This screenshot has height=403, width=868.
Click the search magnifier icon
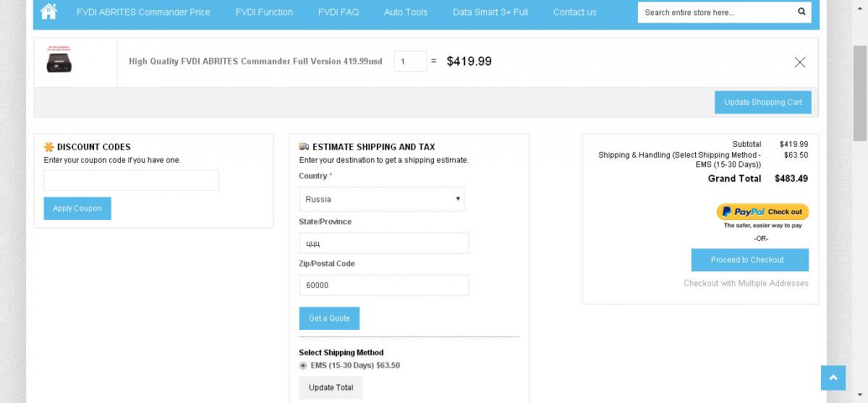(x=801, y=12)
